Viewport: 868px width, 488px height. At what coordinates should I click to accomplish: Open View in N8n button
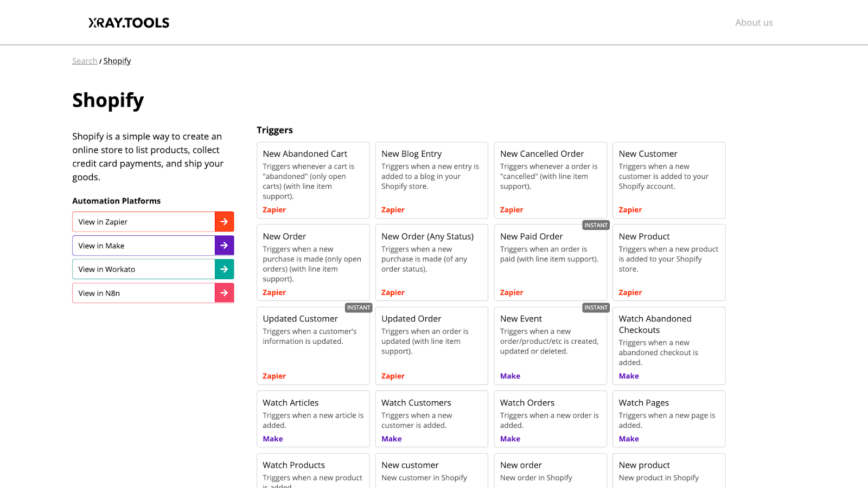[x=153, y=293]
